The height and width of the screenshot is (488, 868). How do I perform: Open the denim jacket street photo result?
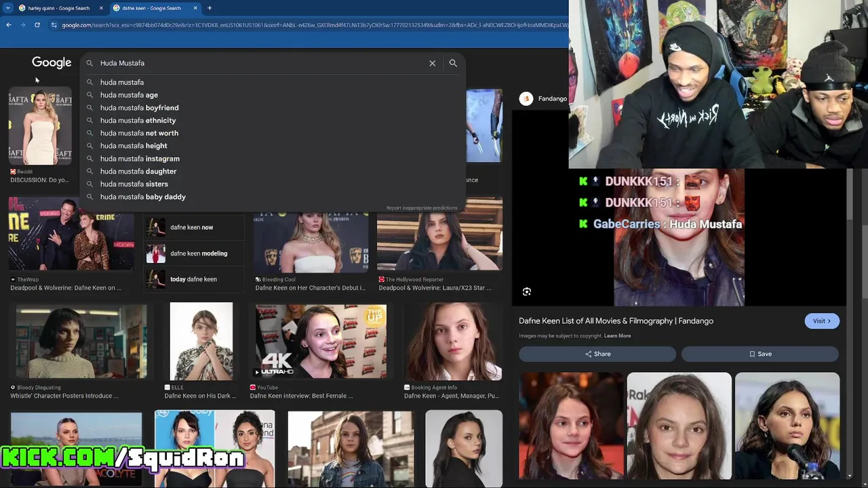(351, 449)
